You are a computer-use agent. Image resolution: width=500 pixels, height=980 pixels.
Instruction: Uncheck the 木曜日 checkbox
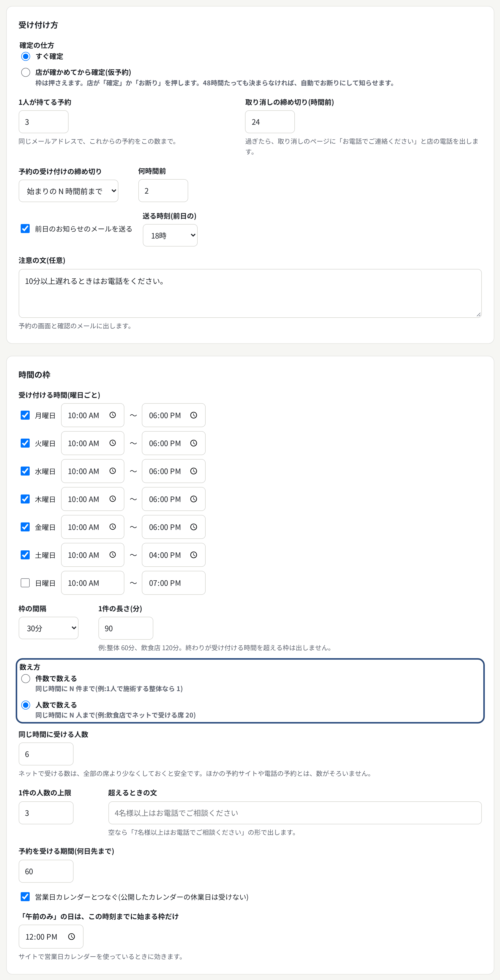(25, 499)
